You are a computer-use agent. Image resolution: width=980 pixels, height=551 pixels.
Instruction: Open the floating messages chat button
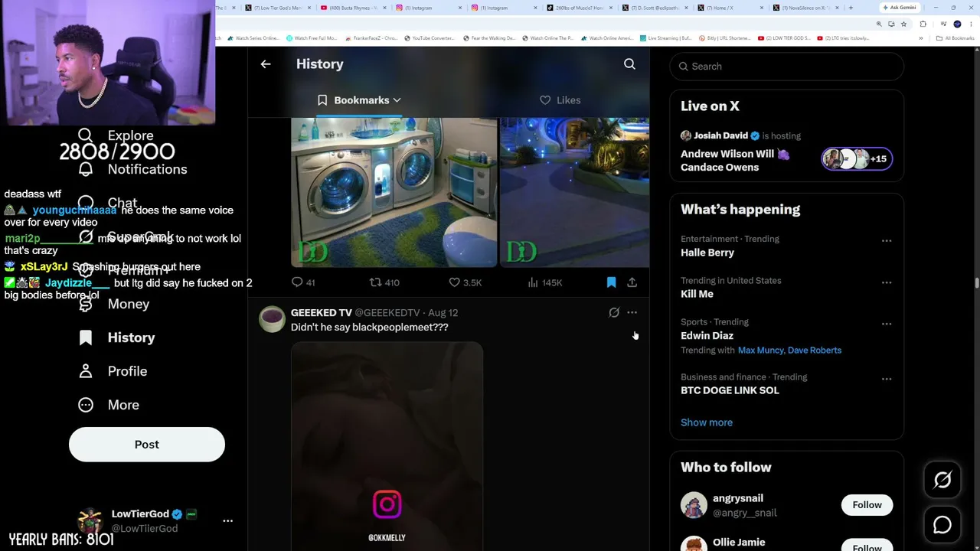(x=942, y=525)
